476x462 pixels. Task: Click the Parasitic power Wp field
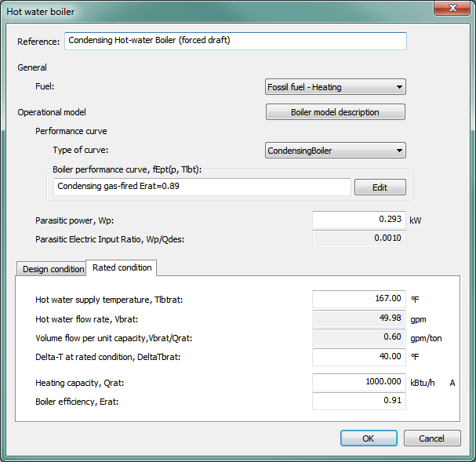358,220
